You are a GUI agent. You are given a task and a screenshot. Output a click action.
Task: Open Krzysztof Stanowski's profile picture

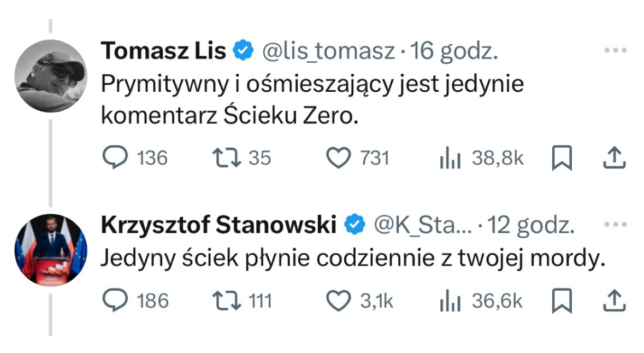50,250
